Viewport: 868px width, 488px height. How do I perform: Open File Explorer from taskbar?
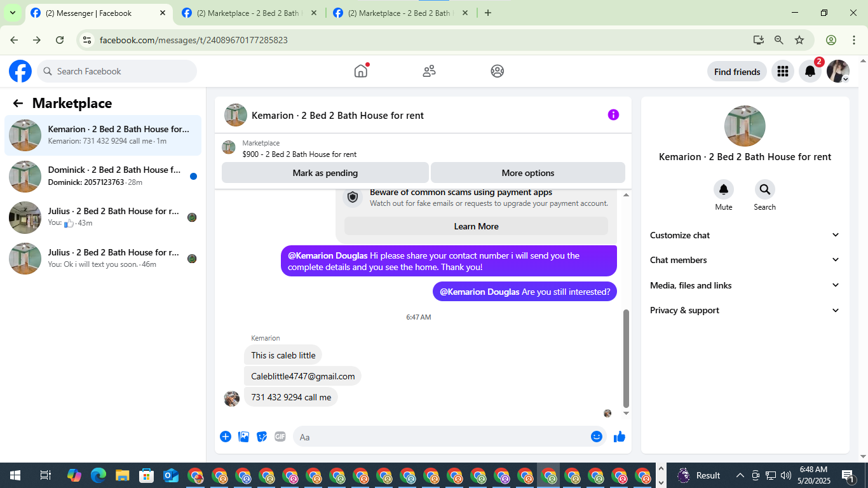[122, 475]
